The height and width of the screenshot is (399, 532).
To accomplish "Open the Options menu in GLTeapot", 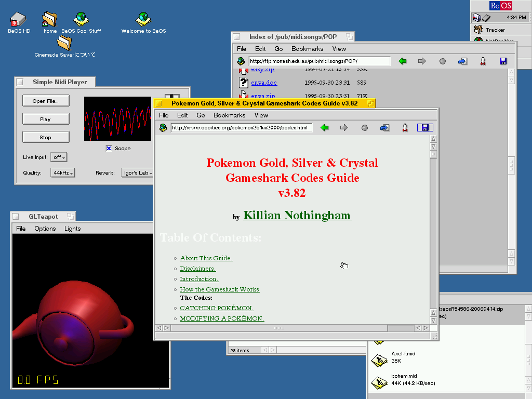I will click(45, 229).
